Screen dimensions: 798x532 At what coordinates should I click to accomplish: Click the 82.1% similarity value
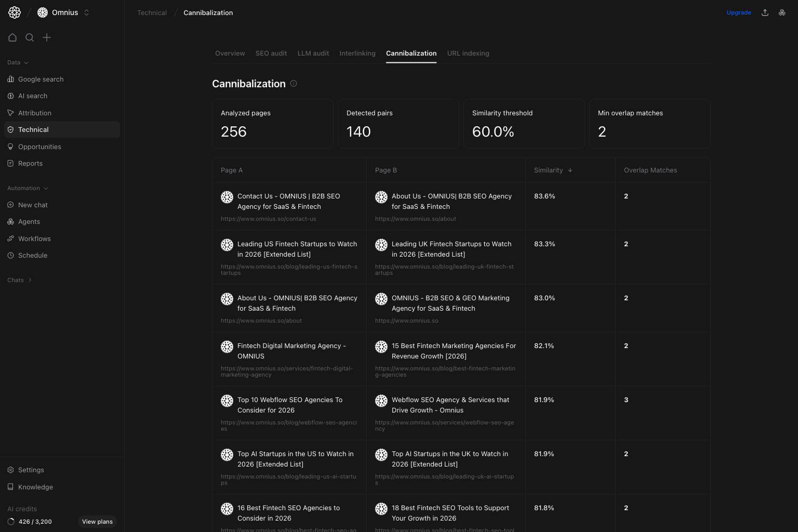pyautogui.click(x=544, y=345)
